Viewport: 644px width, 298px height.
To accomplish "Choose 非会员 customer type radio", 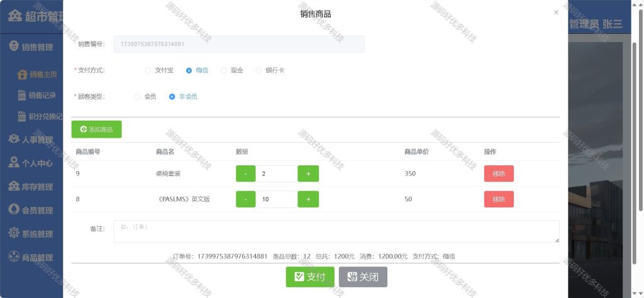I will click(172, 97).
